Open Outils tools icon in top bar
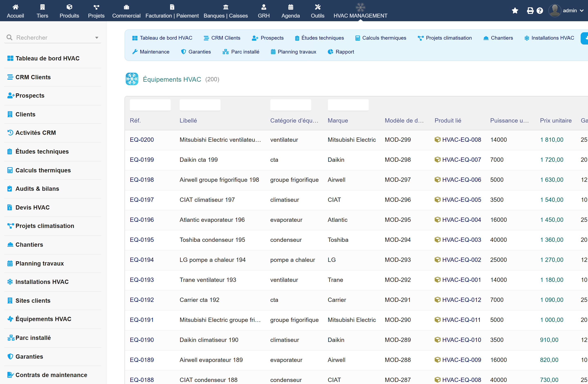Screen dimensions: 588x384 pyautogui.click(x=317, y=7)
